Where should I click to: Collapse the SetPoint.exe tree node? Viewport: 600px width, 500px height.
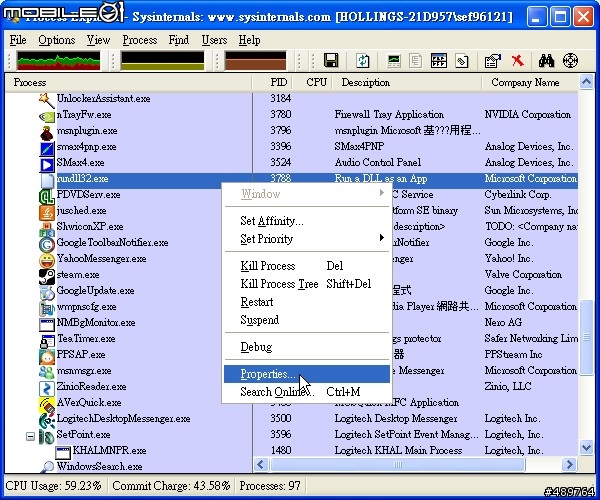[31, 436]
